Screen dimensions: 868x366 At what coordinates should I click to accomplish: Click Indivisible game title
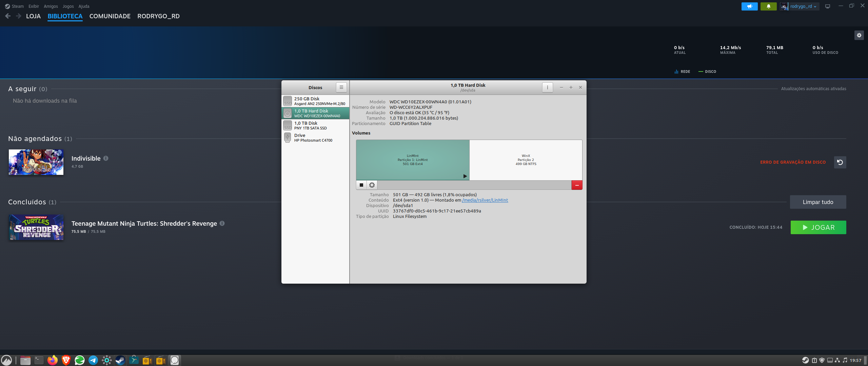pos(86,158)
